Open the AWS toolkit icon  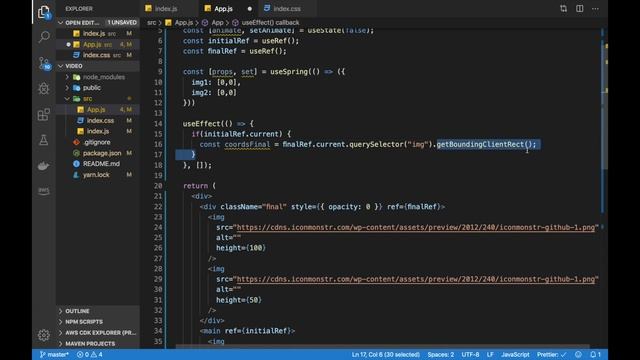44,191
